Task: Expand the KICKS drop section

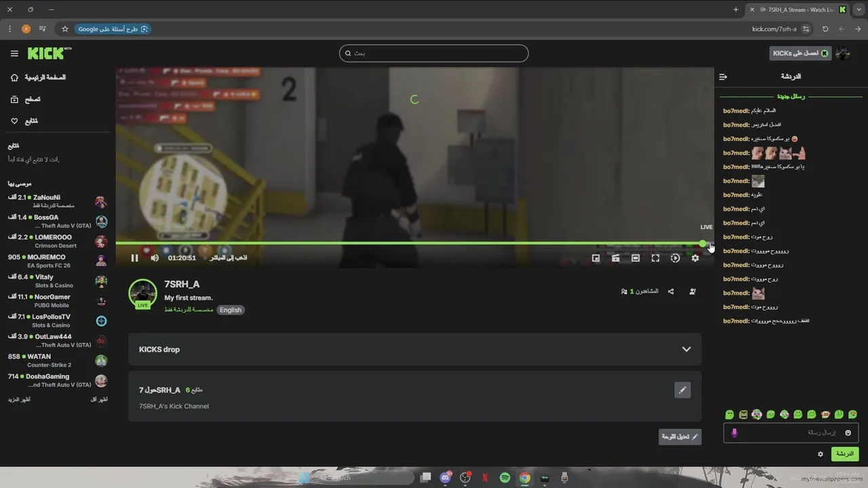Action: pos(415,350)
